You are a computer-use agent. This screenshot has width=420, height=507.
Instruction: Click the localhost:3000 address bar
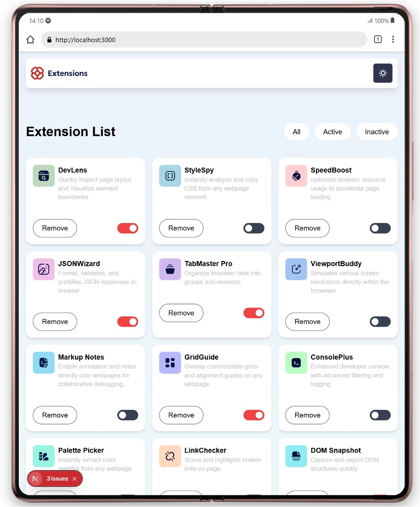tap(204, 39)
